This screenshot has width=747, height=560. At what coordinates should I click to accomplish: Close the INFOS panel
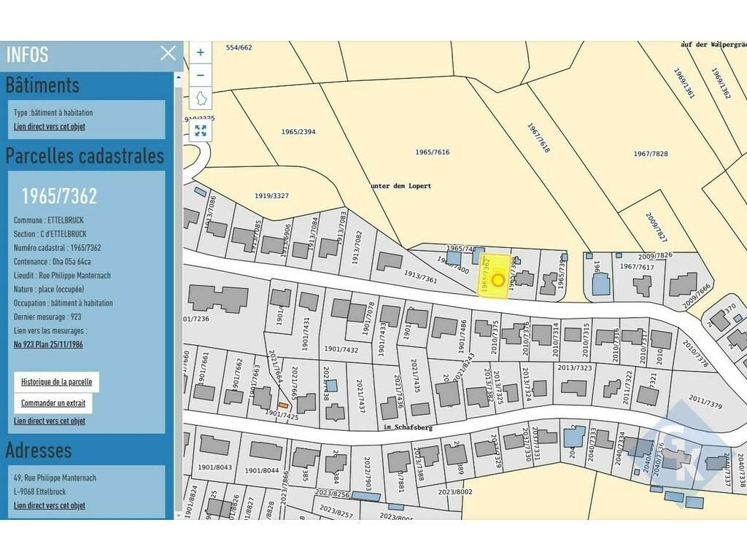click(x=168, y=53)
